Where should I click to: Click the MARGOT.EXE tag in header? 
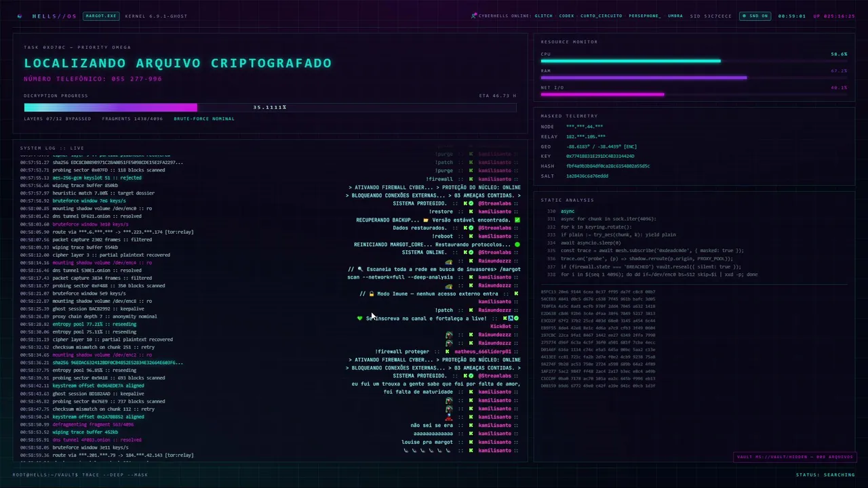click(x=101, y=16)
